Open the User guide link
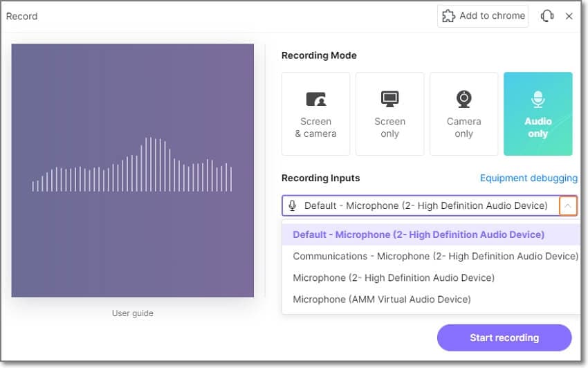The width and height of the screenshot is (588, 368). 132,313
